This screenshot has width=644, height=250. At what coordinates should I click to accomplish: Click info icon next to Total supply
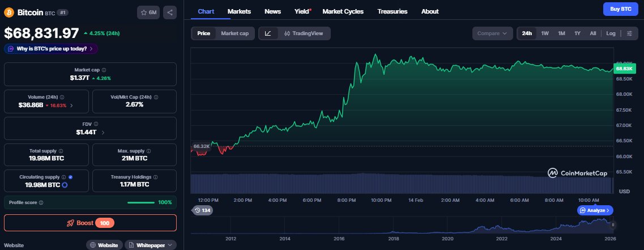coord(61,151)
